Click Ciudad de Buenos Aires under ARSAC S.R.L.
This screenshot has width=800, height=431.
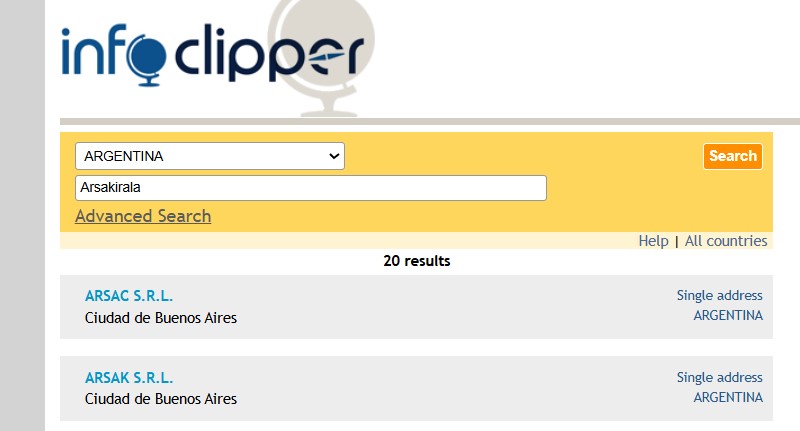(161, 318)
